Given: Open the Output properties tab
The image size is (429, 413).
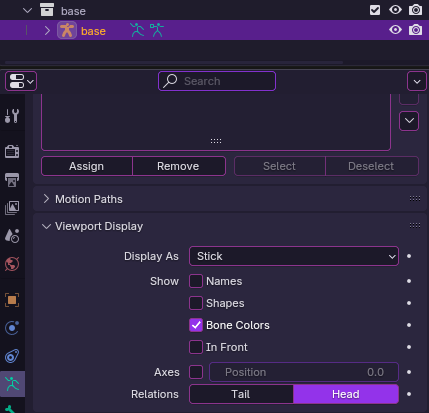Looking at the screenshot, I should coord(12,180).
